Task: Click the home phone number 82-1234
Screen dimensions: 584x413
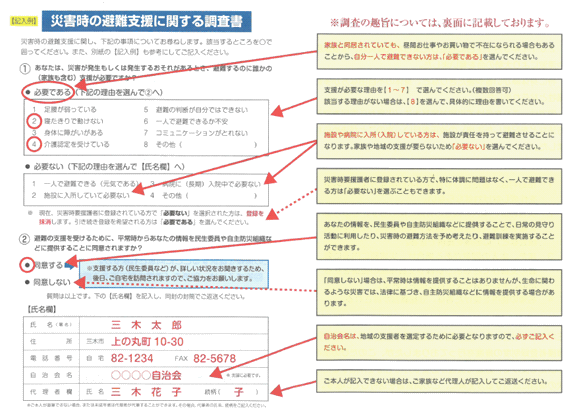Action: pyautogui.click(x=132, y=358)
